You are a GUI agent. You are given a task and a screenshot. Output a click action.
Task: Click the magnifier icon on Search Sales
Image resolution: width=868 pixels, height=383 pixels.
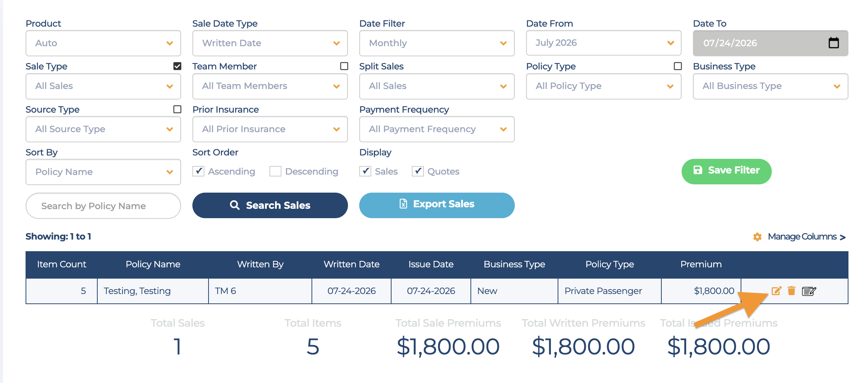click(234, 205)
